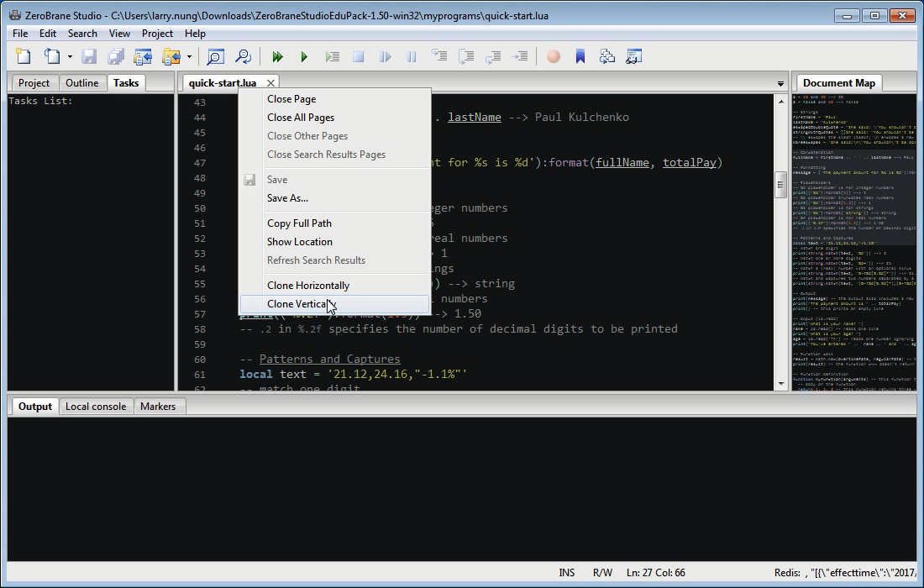Viewport: 924px width, 588px height.
Task: Run the script with the green play icon
Action: coord(304,56)
